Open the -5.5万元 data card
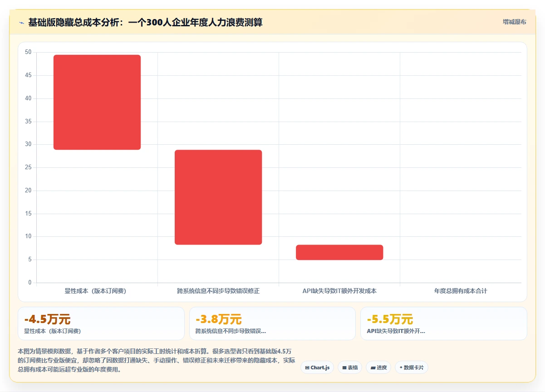This screenshot has height=392, width=545. 444,323
